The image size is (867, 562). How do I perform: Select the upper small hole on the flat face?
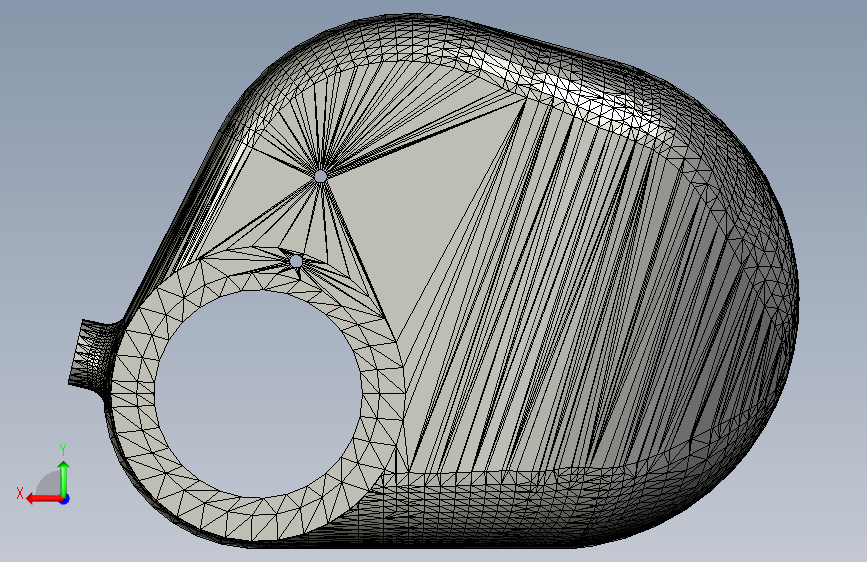(x=321, y=176)
